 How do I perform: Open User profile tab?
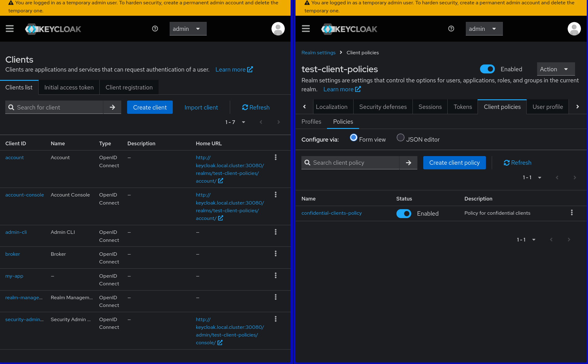click(548, 107)
